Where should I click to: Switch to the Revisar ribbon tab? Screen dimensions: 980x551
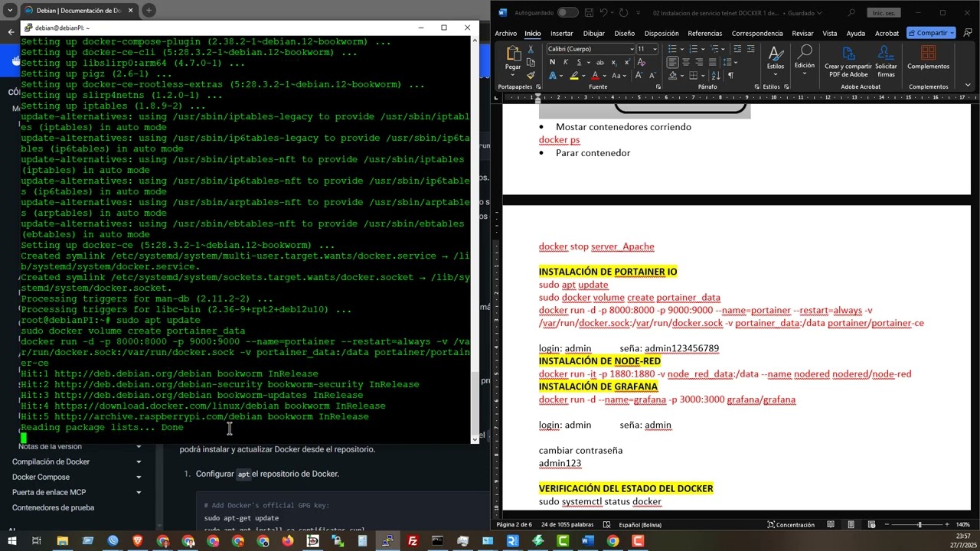tap(802, 33)
